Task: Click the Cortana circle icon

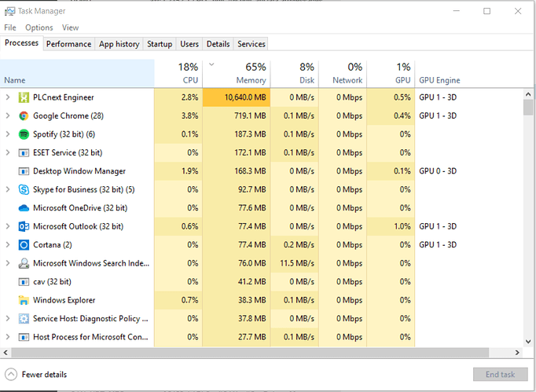Action: click(24, 245)
